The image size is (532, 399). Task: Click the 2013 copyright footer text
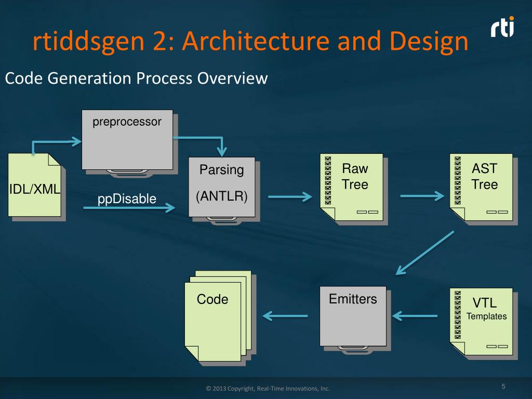pyautogui.click(x=268, y=389)
